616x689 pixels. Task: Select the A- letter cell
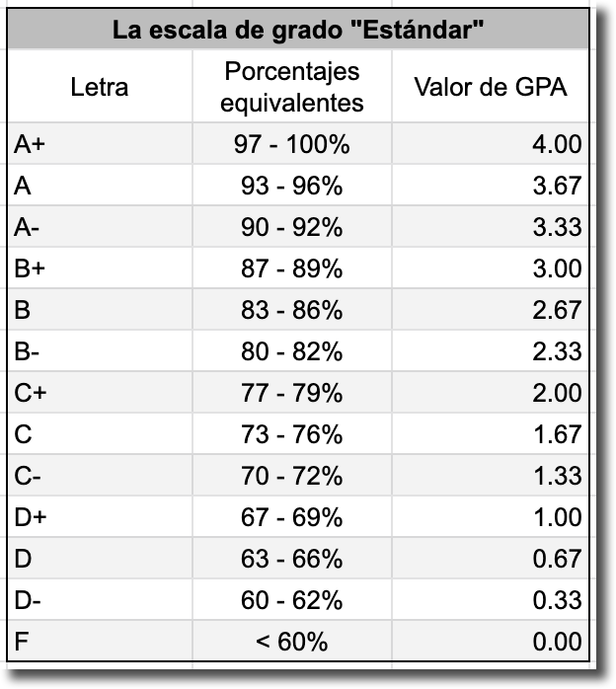pos(100,228)
